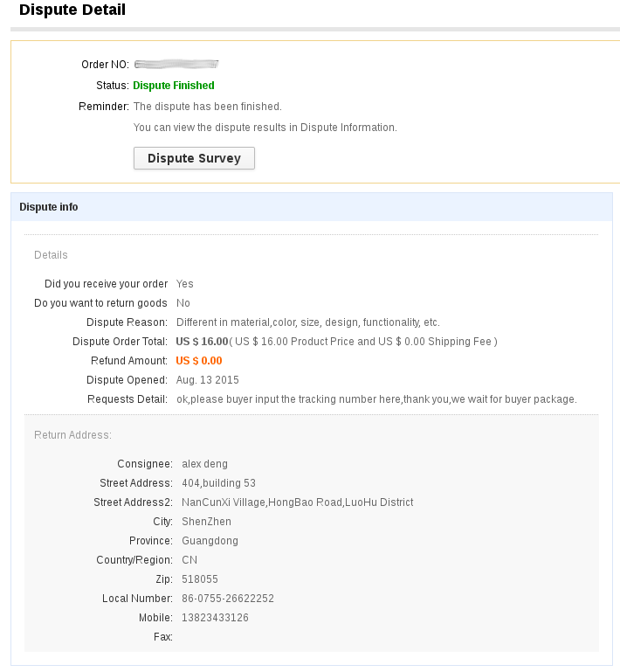Click the province value Guangdong
The height and width of the screenshot is (672, 620).
pyautogui.click(x=210, y=541)
